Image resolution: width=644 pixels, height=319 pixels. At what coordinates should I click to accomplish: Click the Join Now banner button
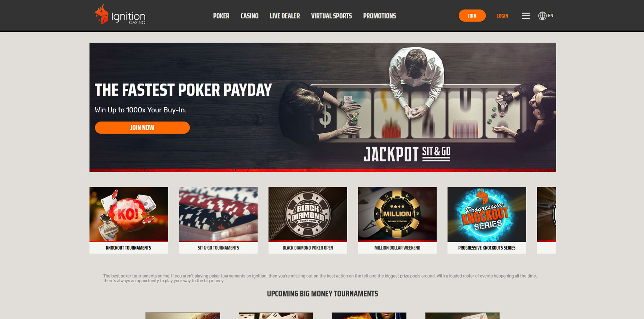coord(142,128)
